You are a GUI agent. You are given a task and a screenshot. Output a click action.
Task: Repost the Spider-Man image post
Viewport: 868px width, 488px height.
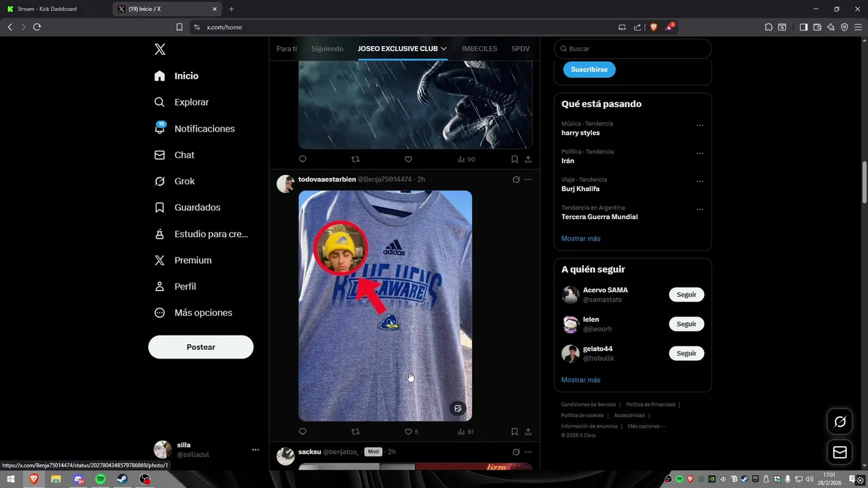click(x=355, y=159)
